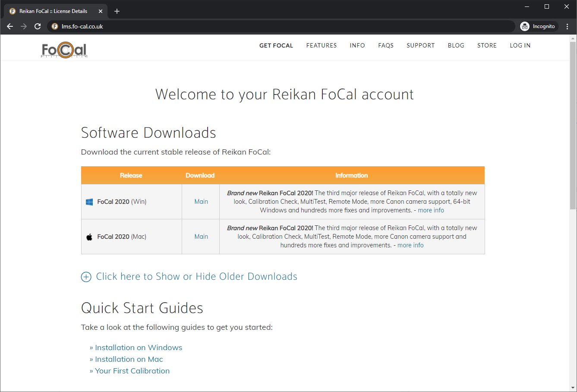
Task: Click the 'Information' column header
Action: [352, 175]
